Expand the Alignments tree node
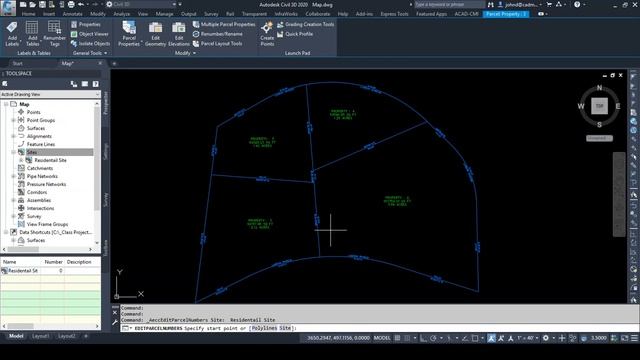 [x=13, y=136]
